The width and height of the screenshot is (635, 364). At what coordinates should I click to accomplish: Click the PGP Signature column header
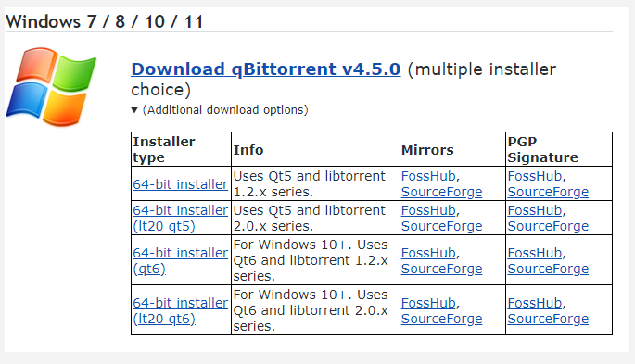coord(559,149)
